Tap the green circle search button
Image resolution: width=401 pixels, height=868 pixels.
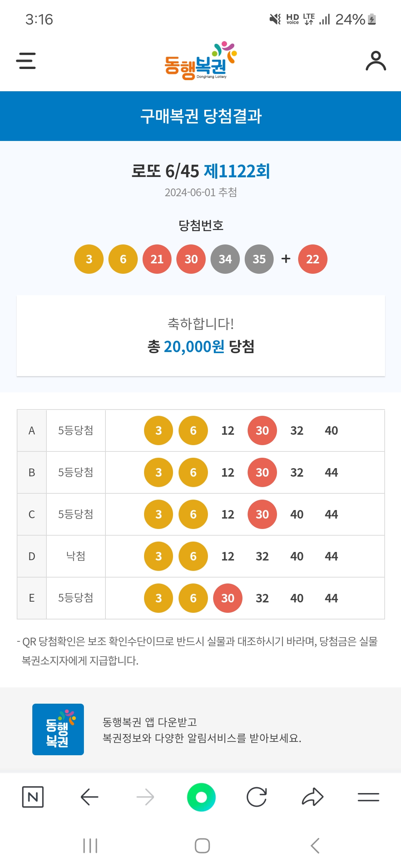coord(201,797)
